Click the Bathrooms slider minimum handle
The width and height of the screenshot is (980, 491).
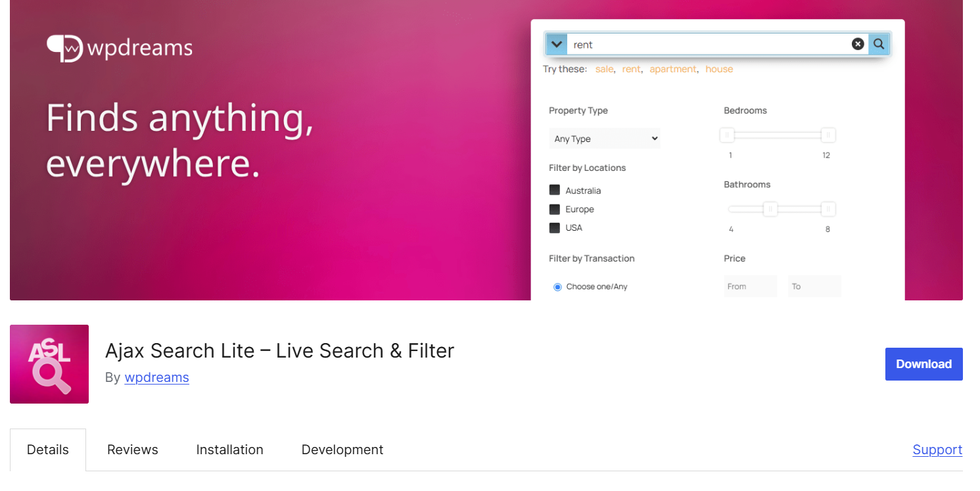(x=770, y=210)
